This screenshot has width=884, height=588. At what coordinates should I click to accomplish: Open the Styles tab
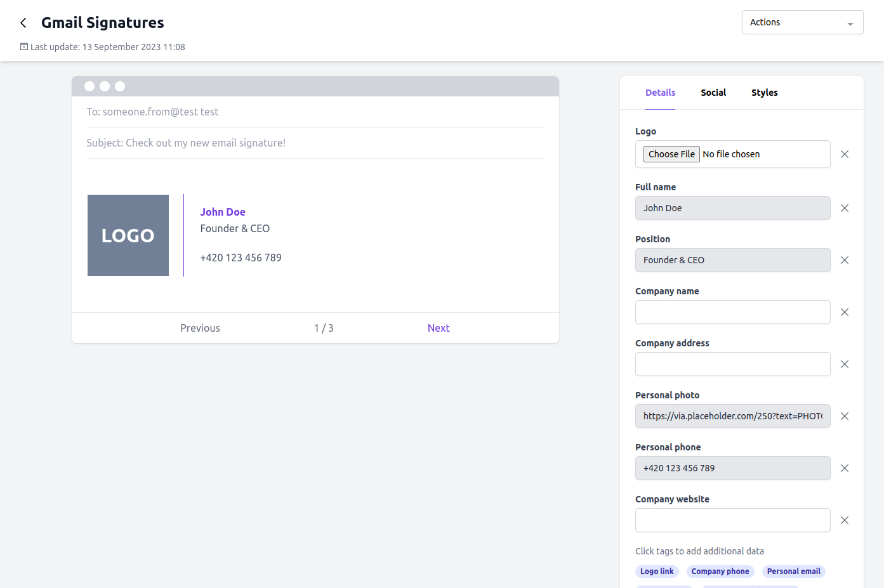(x=764, y=92)
